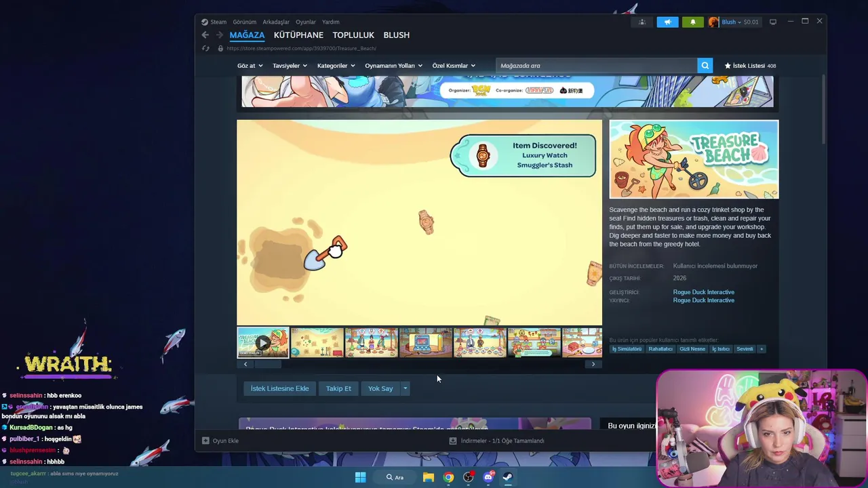This screenshot has width=868, height=488.
Task: Expand the Göz at dropdown
Action: [250, 66]
